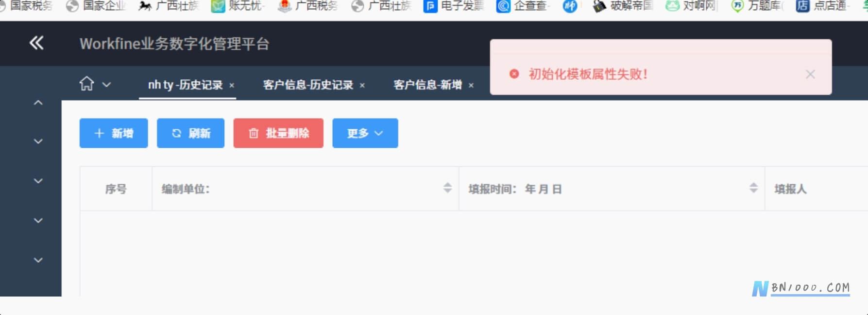
Task: Close the nh ty-历史记录 tab
Action: pos(232,86)
